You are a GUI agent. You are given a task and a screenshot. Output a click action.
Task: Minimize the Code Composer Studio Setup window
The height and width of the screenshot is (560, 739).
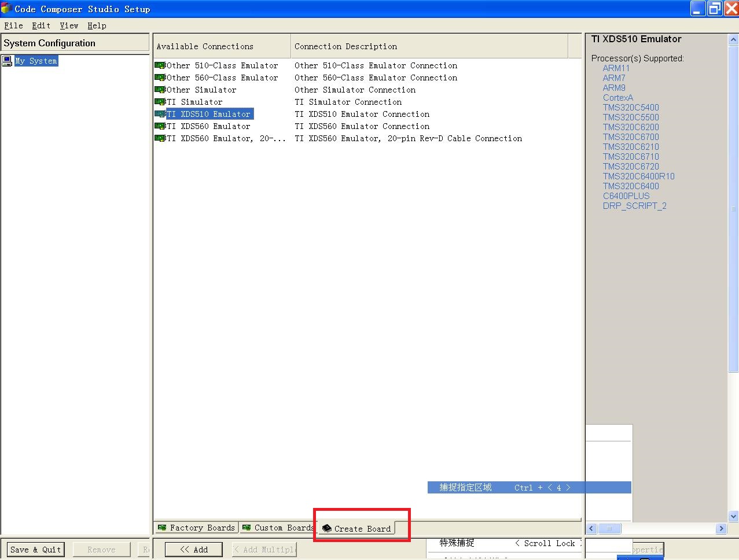[698, 9]
